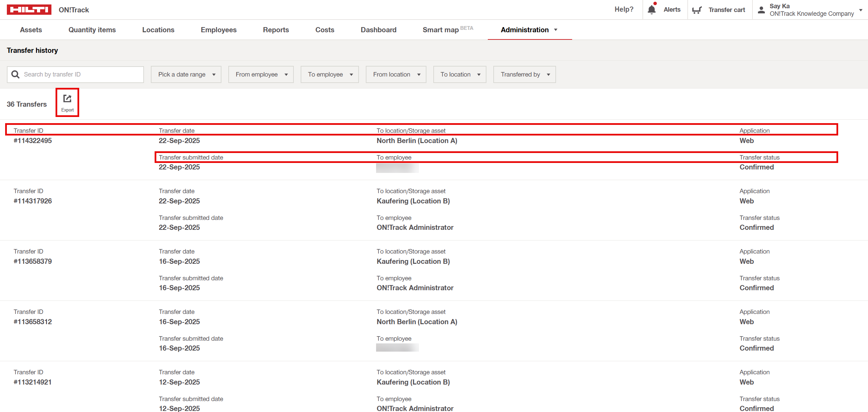Click the Help? link
868x412 pixels.
[624, 9]
